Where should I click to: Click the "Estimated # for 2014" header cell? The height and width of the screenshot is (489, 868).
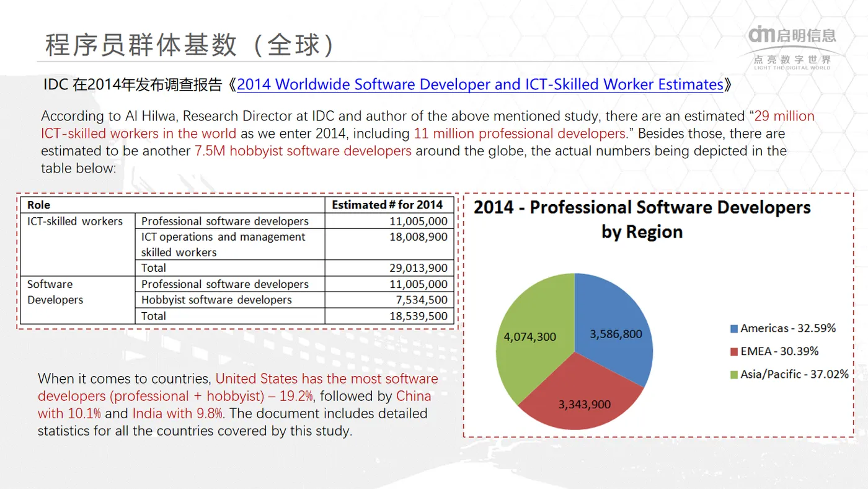(x=390, y=205)
